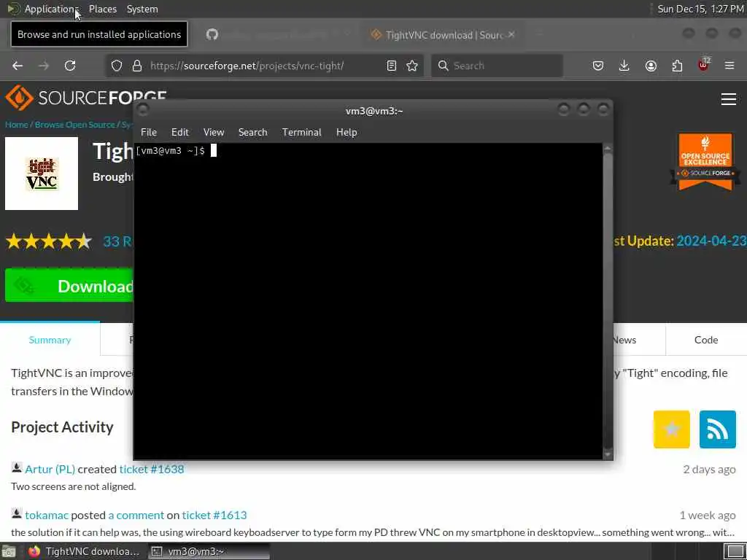Open Artur (PL) user profile link

[50, 469]
